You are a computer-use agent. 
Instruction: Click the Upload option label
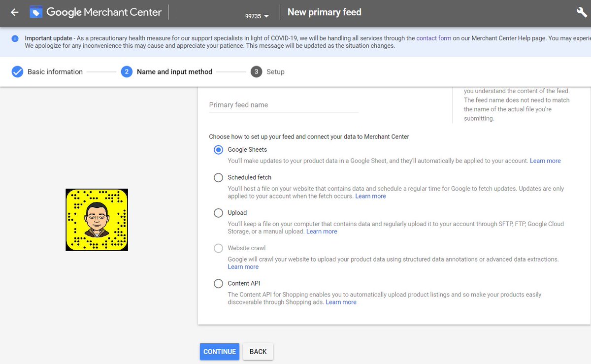(237, 213)
